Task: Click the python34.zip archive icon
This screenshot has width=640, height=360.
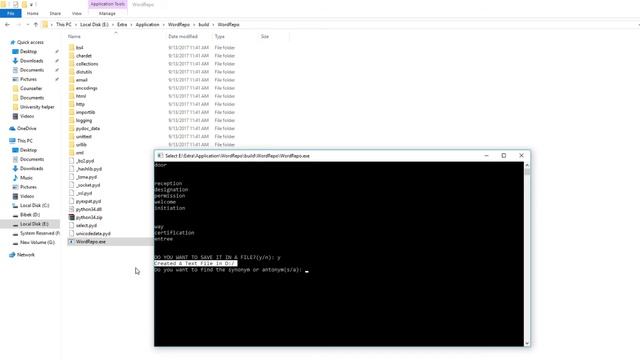Action: tap(71, 217)
